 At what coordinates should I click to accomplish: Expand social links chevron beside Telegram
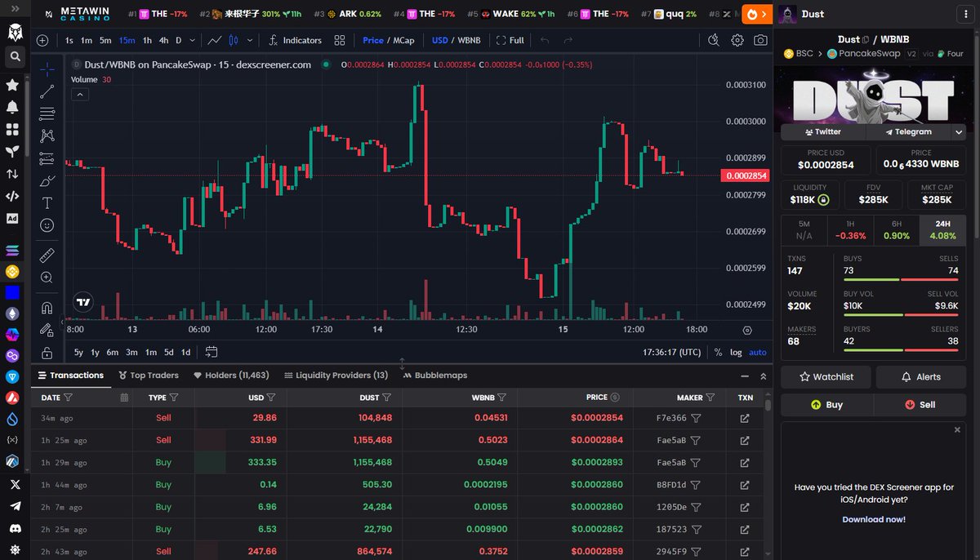[x=959, y=131]
